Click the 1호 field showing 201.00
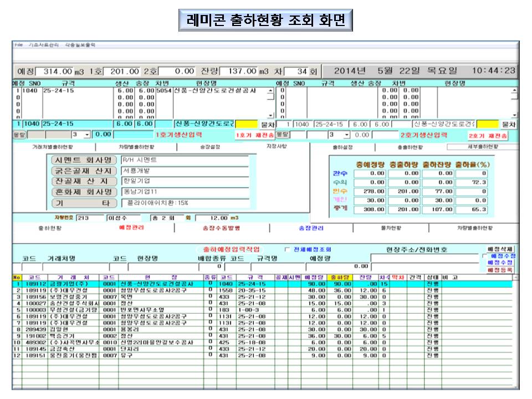 (121, 71)
